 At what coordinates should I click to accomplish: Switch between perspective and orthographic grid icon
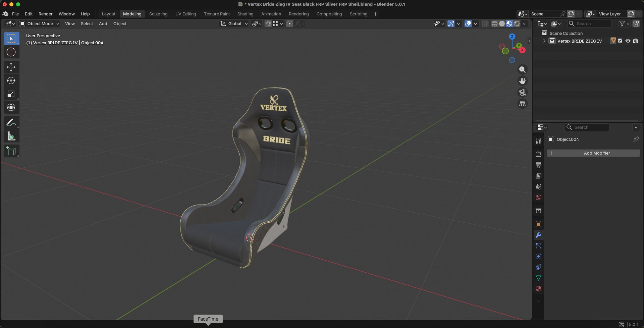(x=522, y=104)
